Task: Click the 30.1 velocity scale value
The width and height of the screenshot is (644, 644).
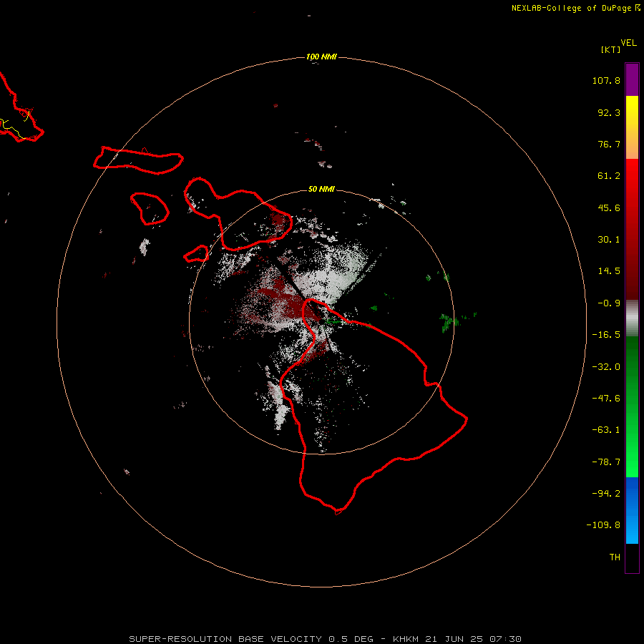Action: click(x=609, y=240)
